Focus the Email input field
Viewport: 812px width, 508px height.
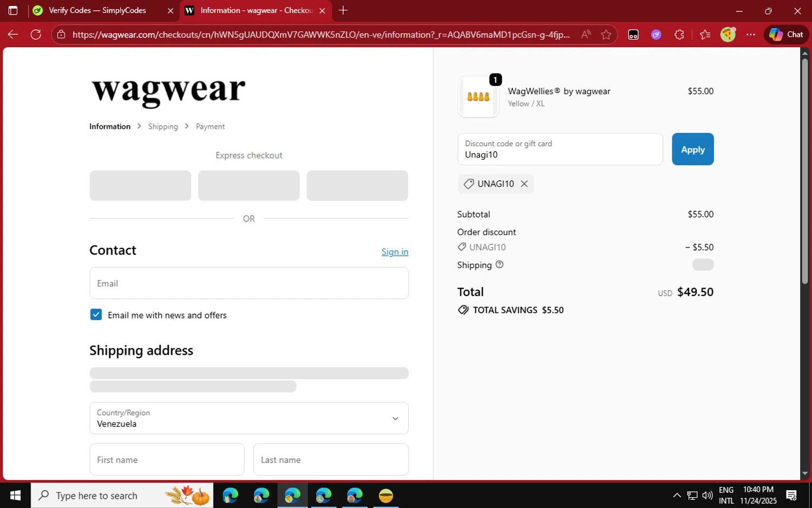(x=249, y=283)
